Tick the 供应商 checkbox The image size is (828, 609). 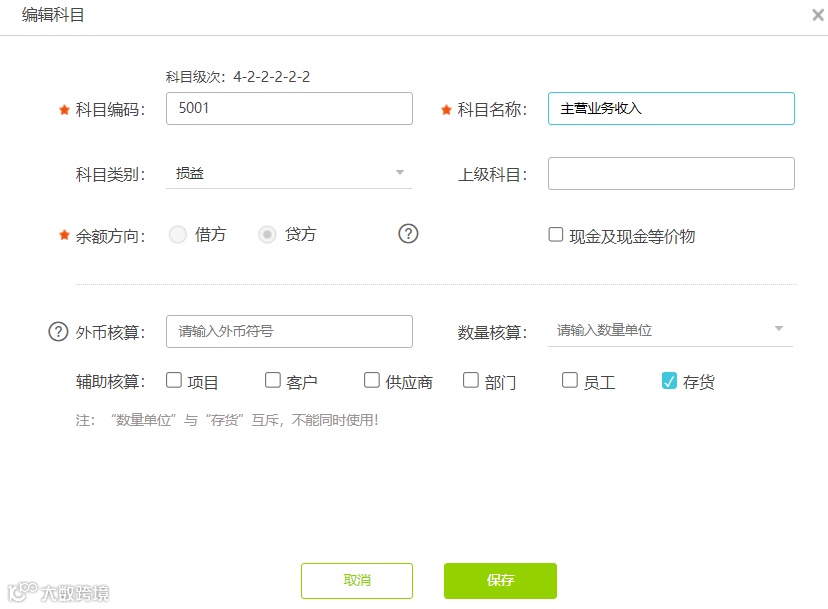coord(372,380)
